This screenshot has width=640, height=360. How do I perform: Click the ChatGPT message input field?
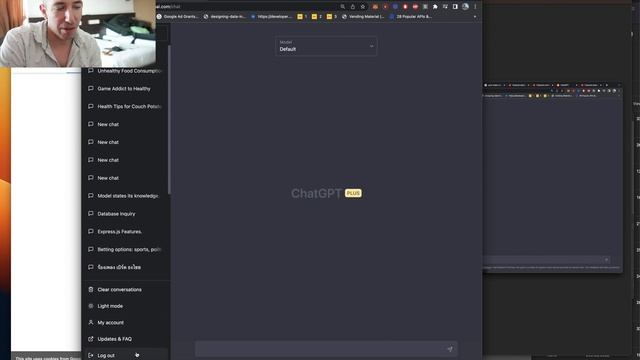point(326,349)
